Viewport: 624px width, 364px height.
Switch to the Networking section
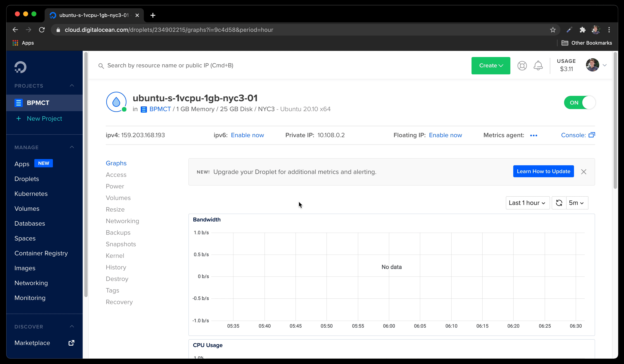pos(122,221)
